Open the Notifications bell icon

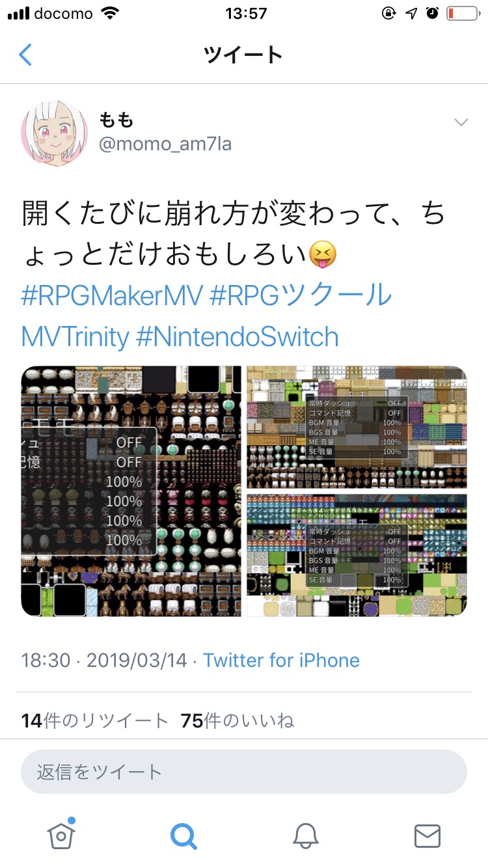coord(305,835)
